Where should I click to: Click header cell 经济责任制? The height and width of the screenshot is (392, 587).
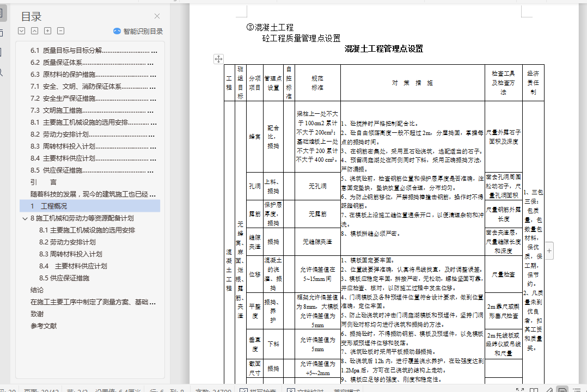533,83
